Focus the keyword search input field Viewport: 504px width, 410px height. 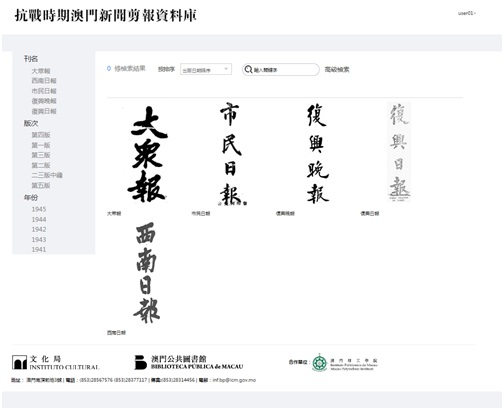pos(285,70)
